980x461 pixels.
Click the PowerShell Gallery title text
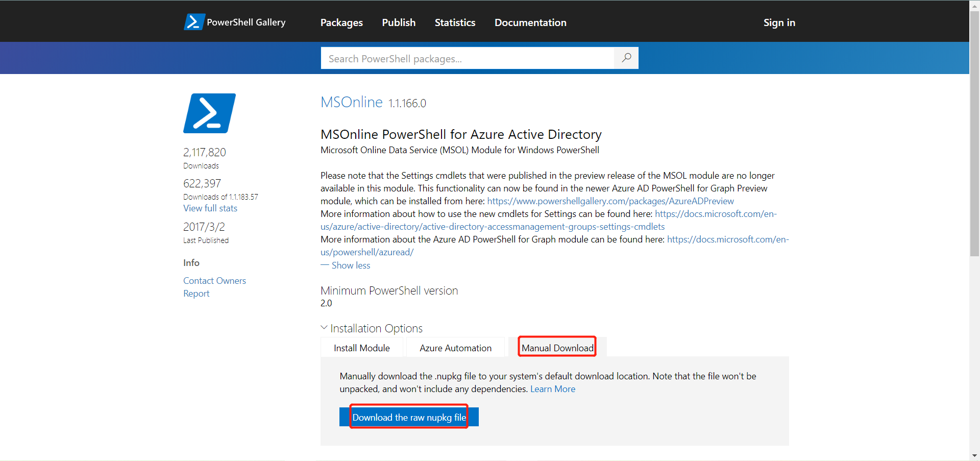point(246,22)
